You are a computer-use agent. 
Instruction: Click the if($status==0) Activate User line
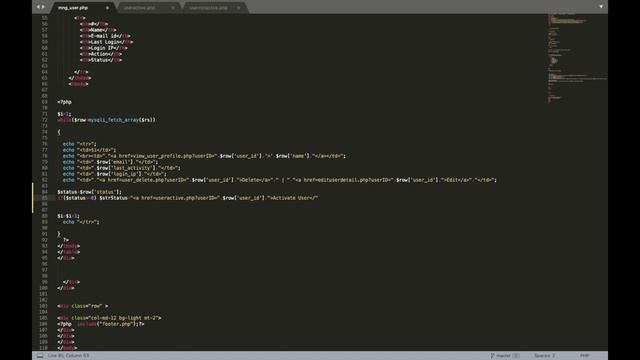pos(187,198)
